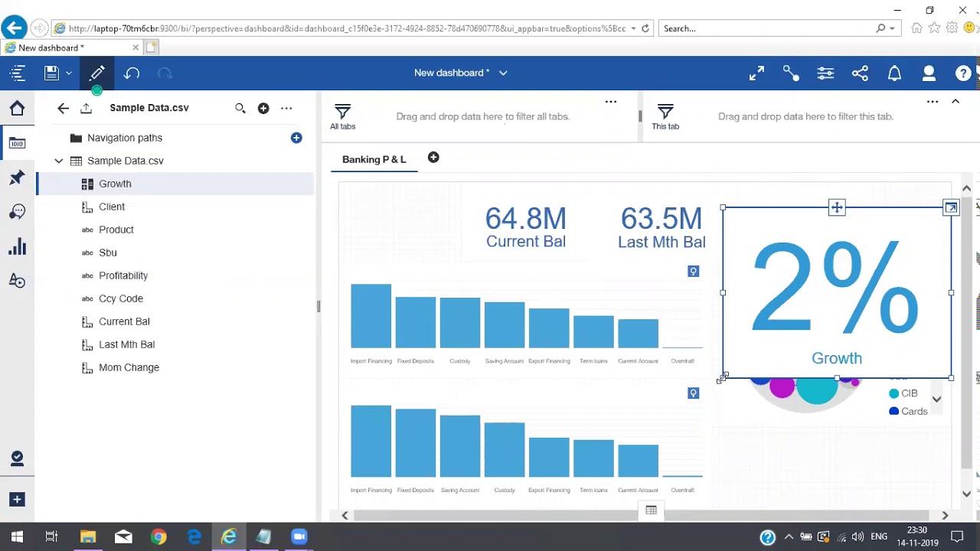
Task: Go to the Home icon in sidebar
Action: (17, 108)
